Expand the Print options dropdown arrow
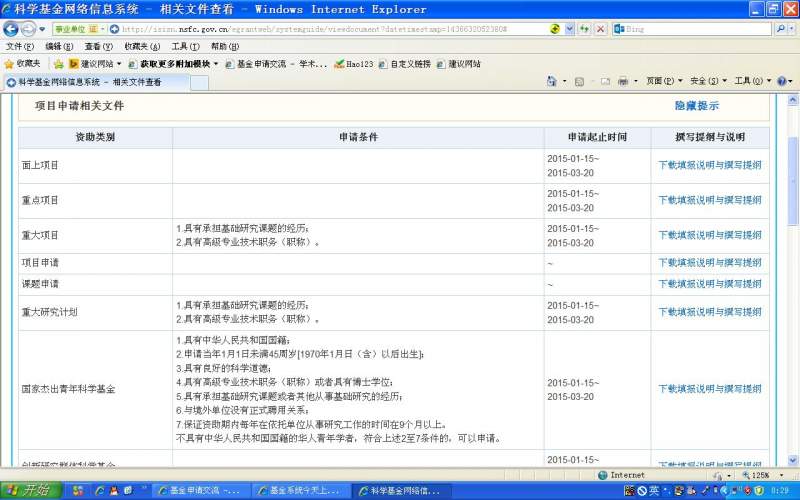This screenshot has width=800, height=500. coord(635,81)
